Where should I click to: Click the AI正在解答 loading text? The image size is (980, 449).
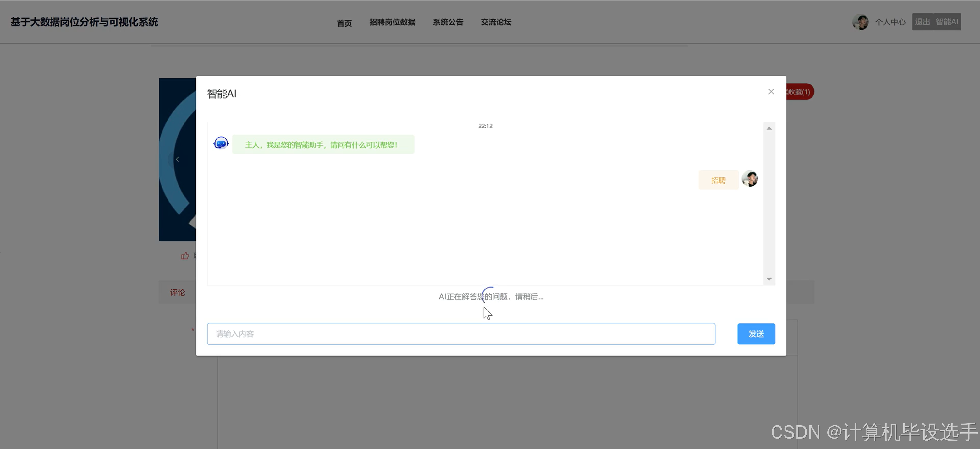pos(491,296)
